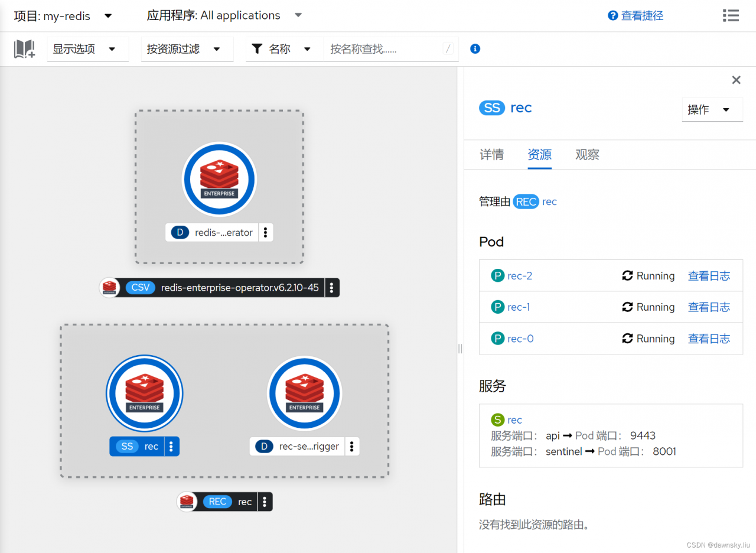Click the Pod icon beside rec-1
The image size is (756, 553).
pyautogui.click(x=497, y=307)
